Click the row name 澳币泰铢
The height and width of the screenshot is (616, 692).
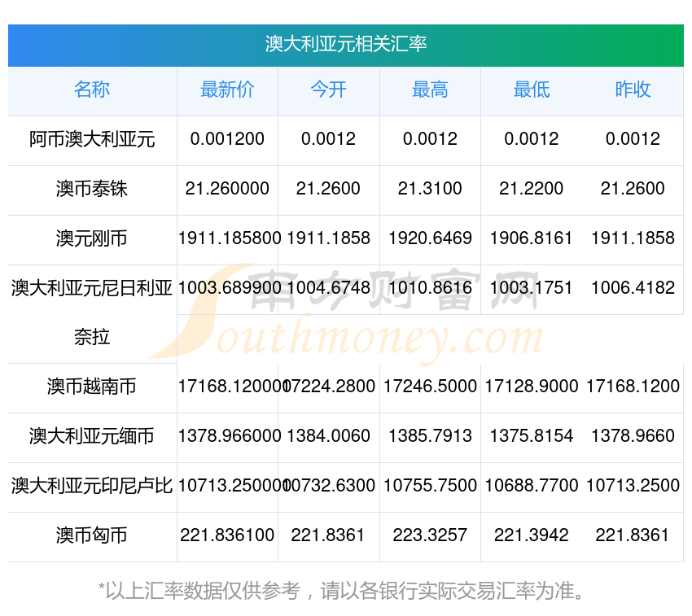(x=92, y=189)
